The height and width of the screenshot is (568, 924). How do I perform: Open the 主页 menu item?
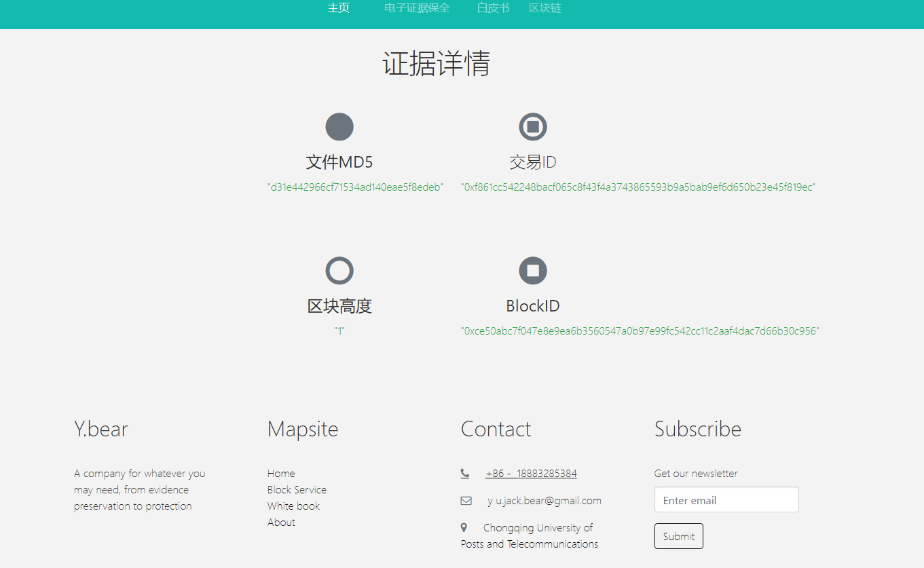click(338, 8)
